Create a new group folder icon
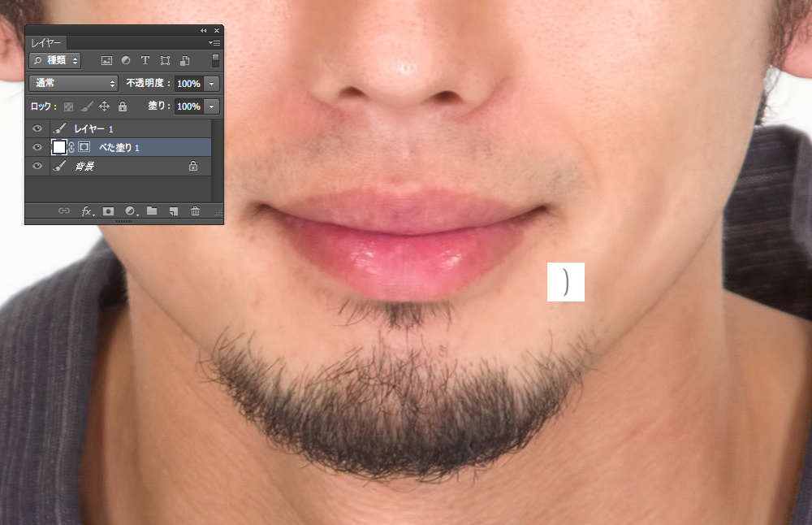Screen dimensions: 812x525 [152, 211]
